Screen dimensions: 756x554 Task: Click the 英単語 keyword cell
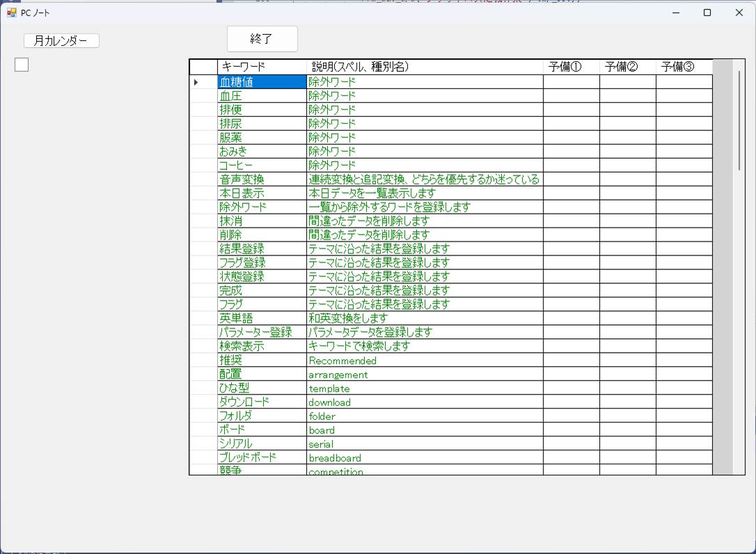click(x=262, y=319)
